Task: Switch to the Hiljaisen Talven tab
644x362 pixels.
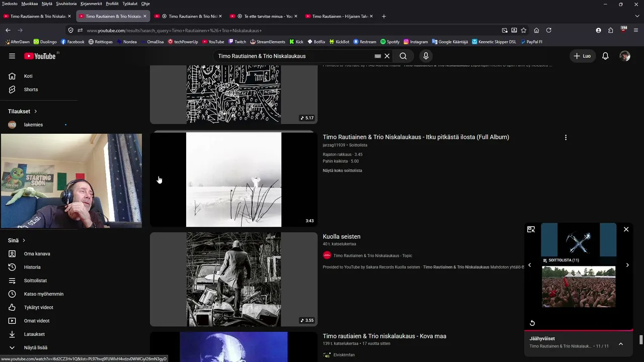Action: tap(339, 16)
